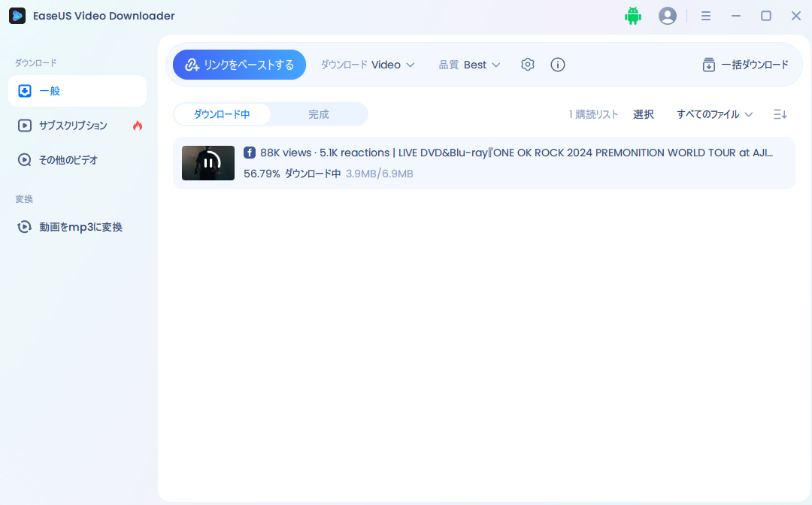
Task: Open the hamburger menu icon
Action: pyautogui.click(x=705, y=15)
